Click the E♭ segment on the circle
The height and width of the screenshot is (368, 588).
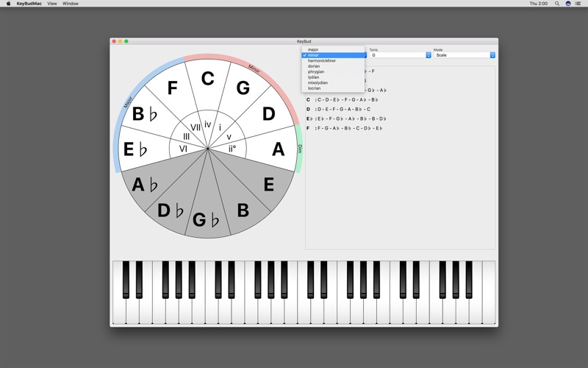tap(135, 149)
